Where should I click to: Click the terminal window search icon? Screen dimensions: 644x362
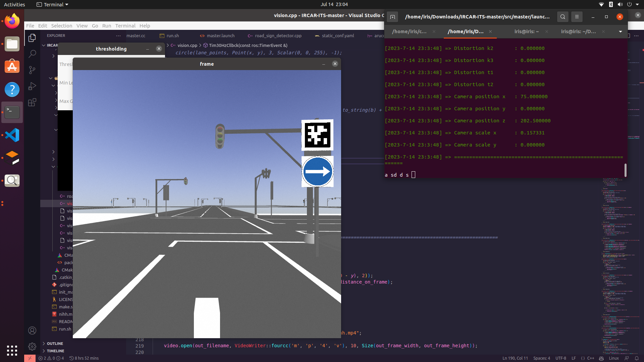(563, 17)
